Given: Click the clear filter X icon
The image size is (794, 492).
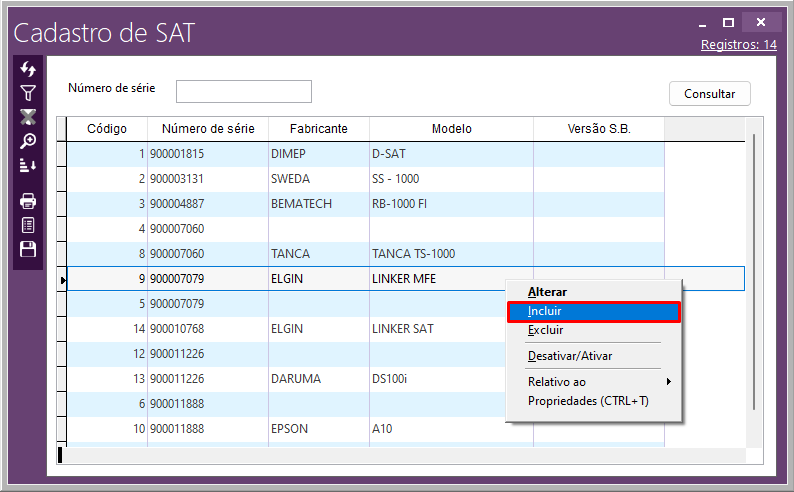Looking at the screenshot, I should [x=28, y=117].
